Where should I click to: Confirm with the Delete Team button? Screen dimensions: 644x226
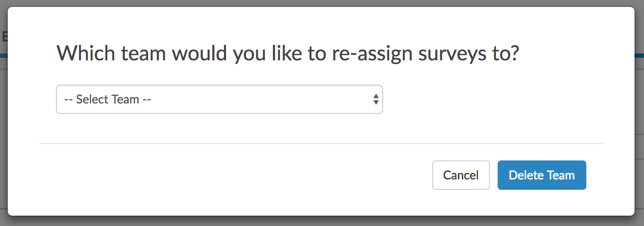pos(542,175)
